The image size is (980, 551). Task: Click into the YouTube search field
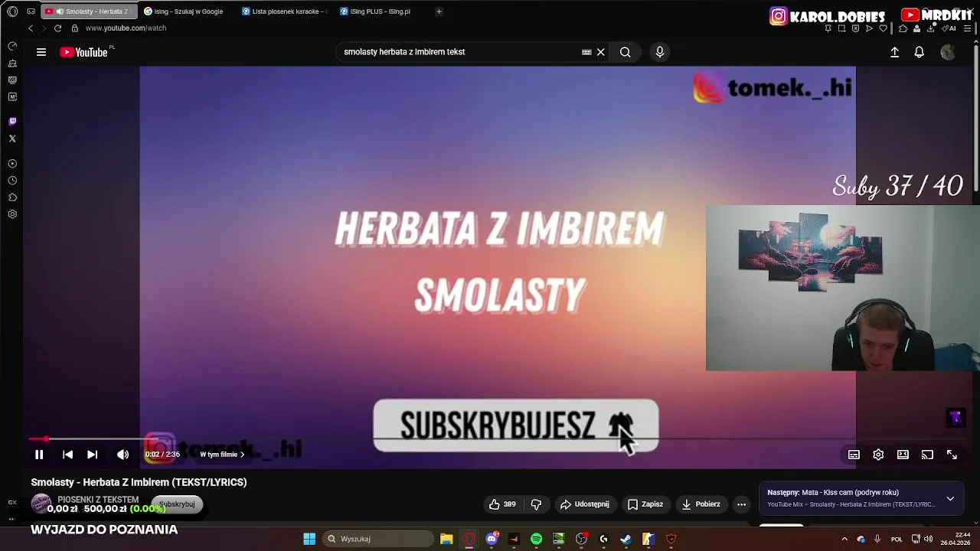coord(459,52)
